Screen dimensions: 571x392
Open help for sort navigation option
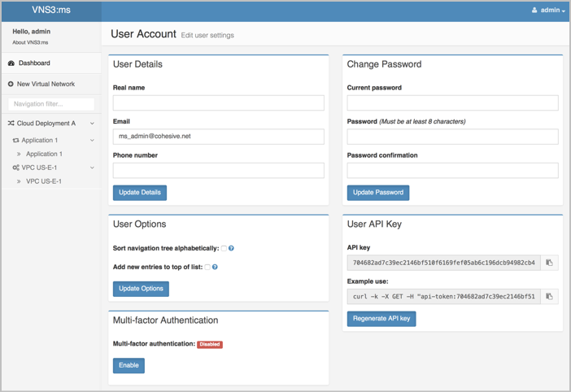(x=231, y=248)
